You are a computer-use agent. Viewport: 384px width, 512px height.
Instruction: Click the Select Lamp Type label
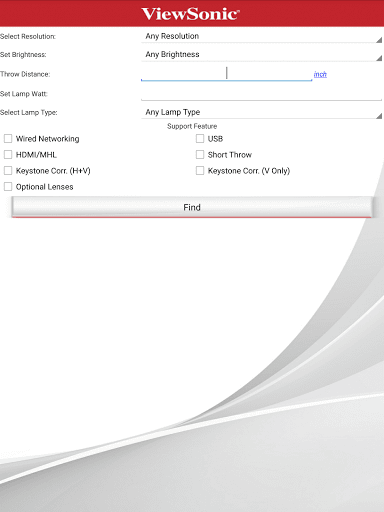click(29, 112)
